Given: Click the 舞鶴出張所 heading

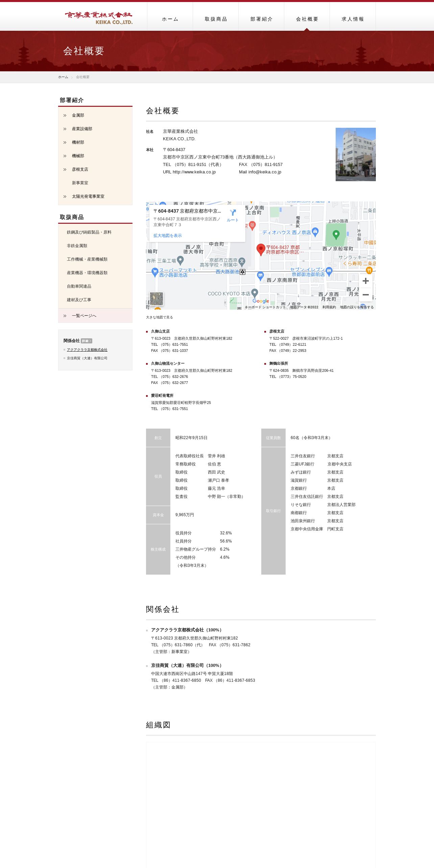Looking at the screenshot, I should 279,363.
